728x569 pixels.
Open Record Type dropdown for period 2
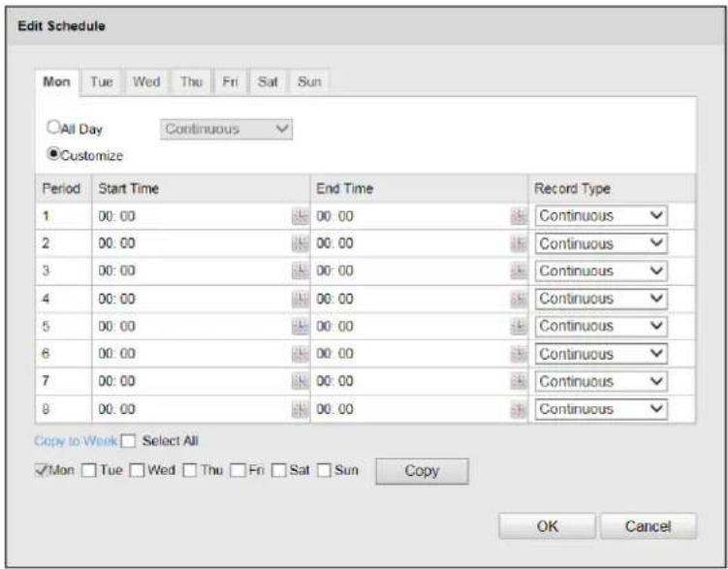point(601,243)
